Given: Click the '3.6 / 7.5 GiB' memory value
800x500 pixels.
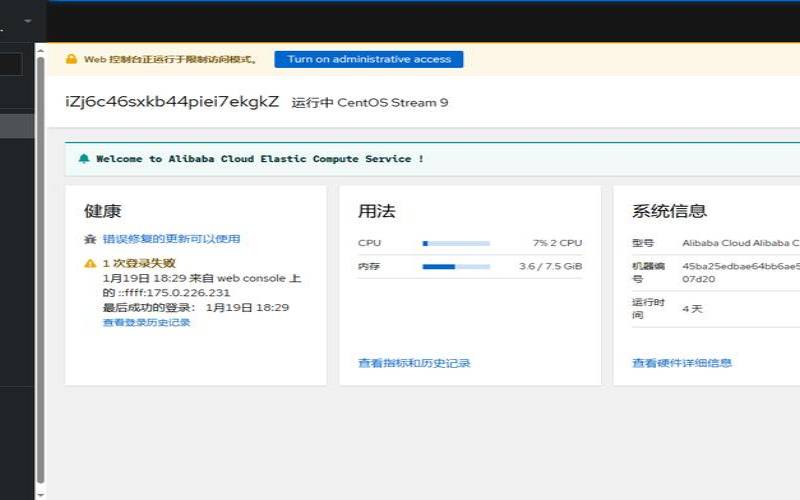Looking at the screenshot, I should [x=551, y=266].
